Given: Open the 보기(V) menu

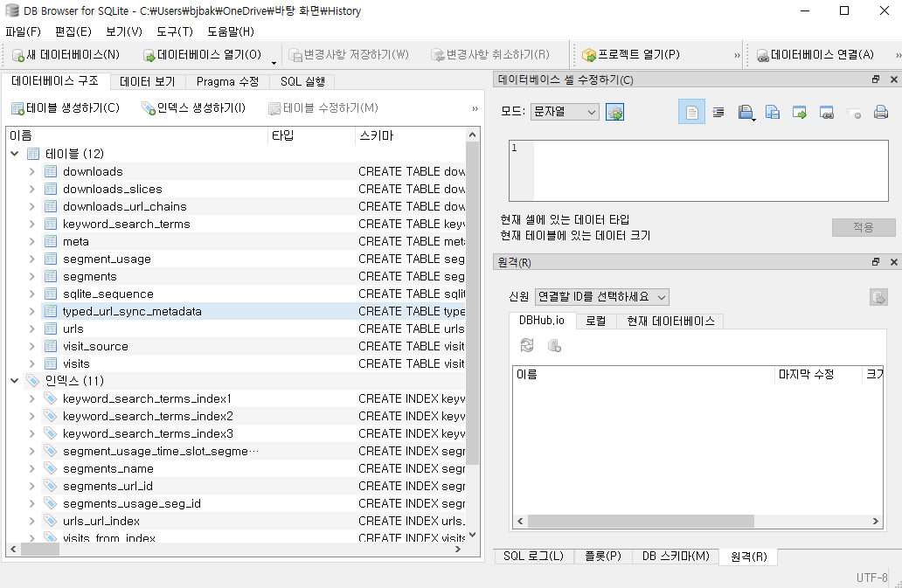Looking at the screenshot, I should pyautogui.click(x=124, y=31).
